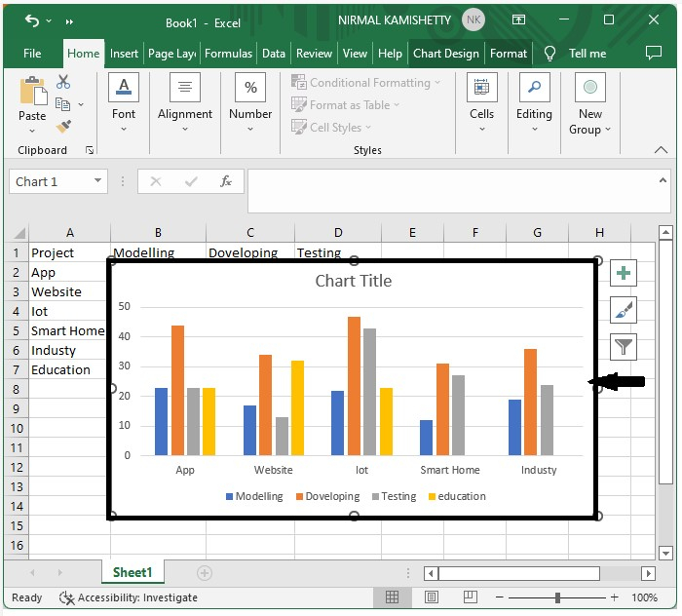The width and height of the screenshot is (682, 616).
Task: Click the Undo arrow in title bar
Action: pyautogui.click(x=32, y=20)
